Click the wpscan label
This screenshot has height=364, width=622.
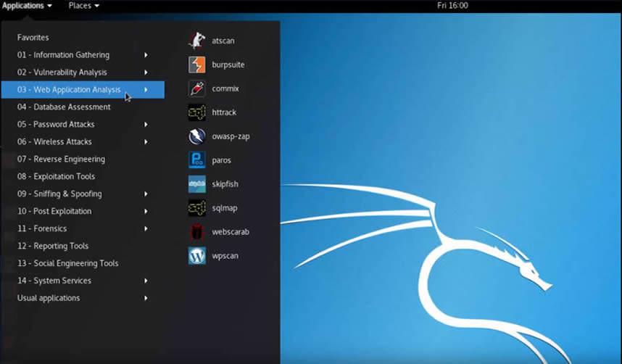click(x=225, y=256)
